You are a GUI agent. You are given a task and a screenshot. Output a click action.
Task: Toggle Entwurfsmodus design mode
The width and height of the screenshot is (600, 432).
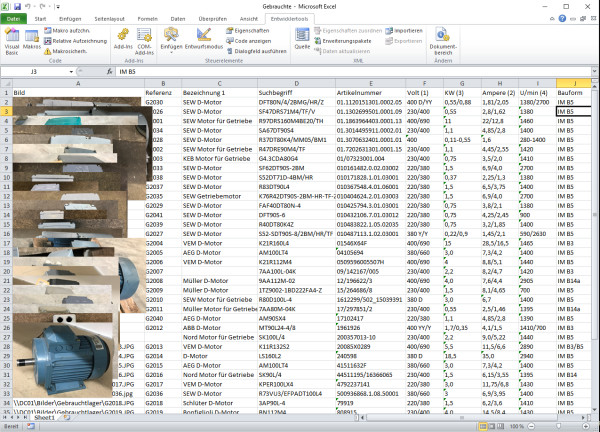pos(204,39)
